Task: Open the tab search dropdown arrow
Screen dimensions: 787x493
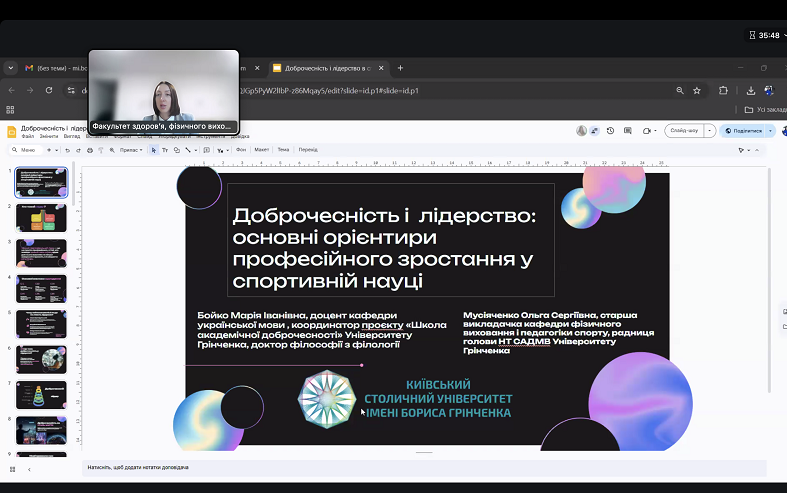Action: click(11, 68)
